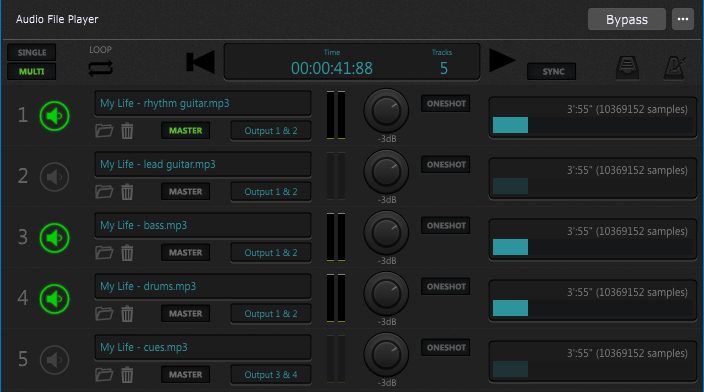Unmute track 5 speaker icon

(x=54, y=360)
